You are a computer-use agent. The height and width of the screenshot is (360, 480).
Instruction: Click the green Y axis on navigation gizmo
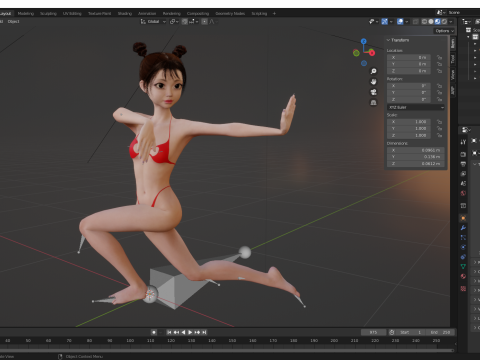(356, 53)
